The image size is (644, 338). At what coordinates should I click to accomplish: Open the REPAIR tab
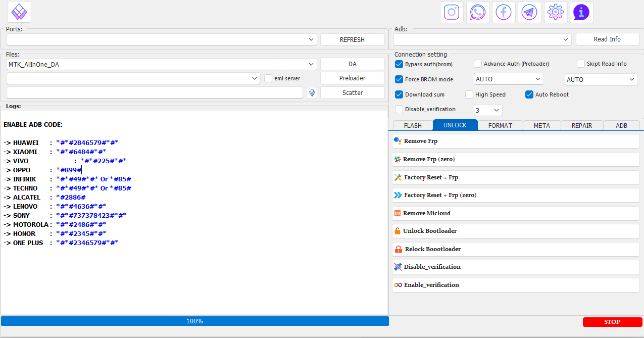click(581, 125)
